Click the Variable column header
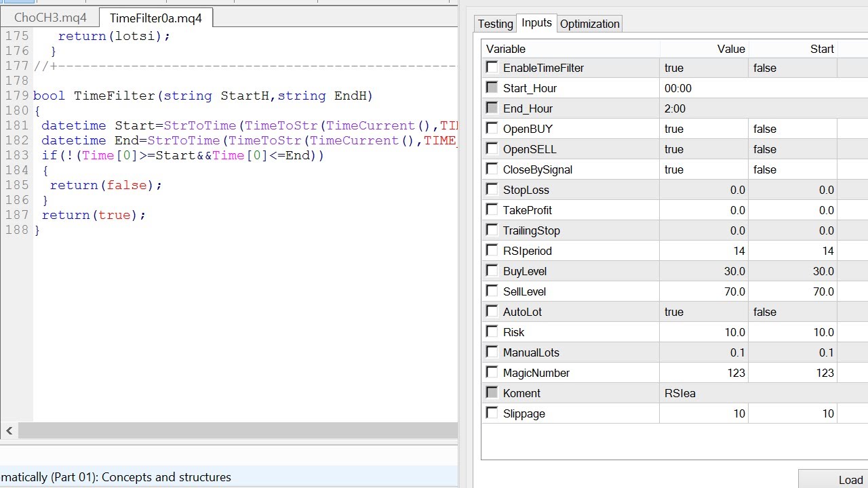The image size is (868, 488). [571, 49]
